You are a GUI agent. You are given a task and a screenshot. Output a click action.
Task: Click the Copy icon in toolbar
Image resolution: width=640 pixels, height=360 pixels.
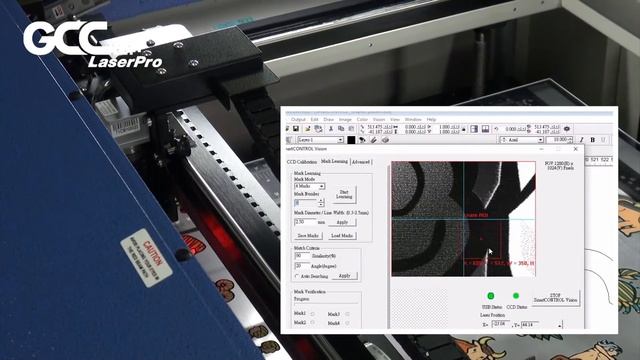click(341, 129)
